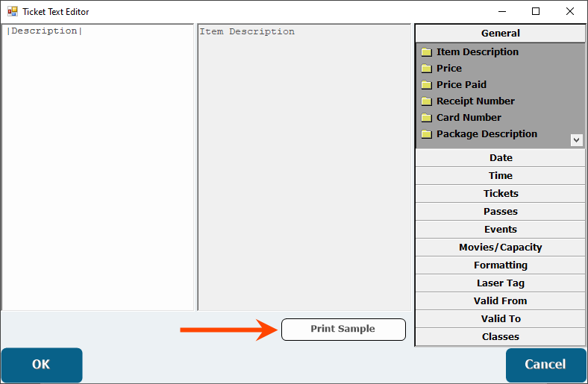Click the Price Paid folder icon

(x=426, y=85)
